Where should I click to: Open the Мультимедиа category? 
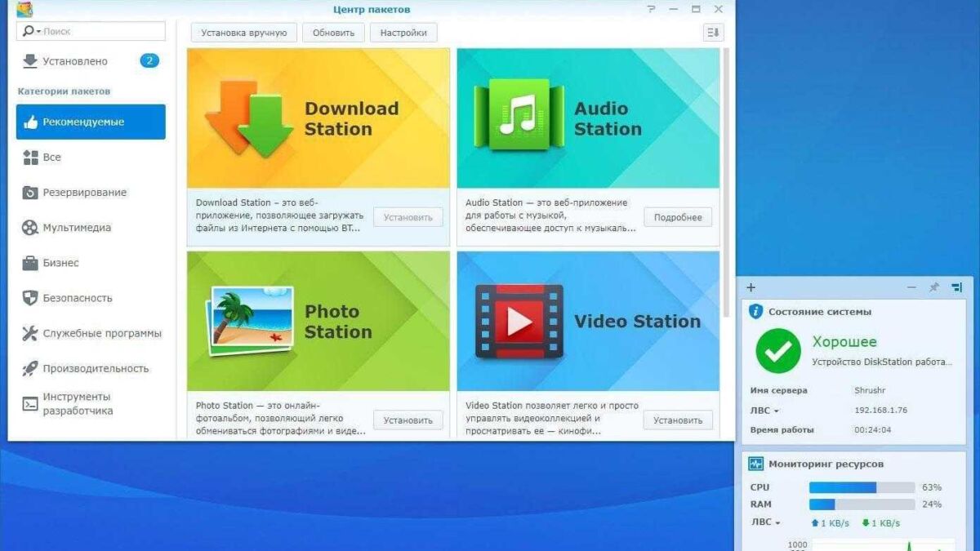[x=91, y=228]
